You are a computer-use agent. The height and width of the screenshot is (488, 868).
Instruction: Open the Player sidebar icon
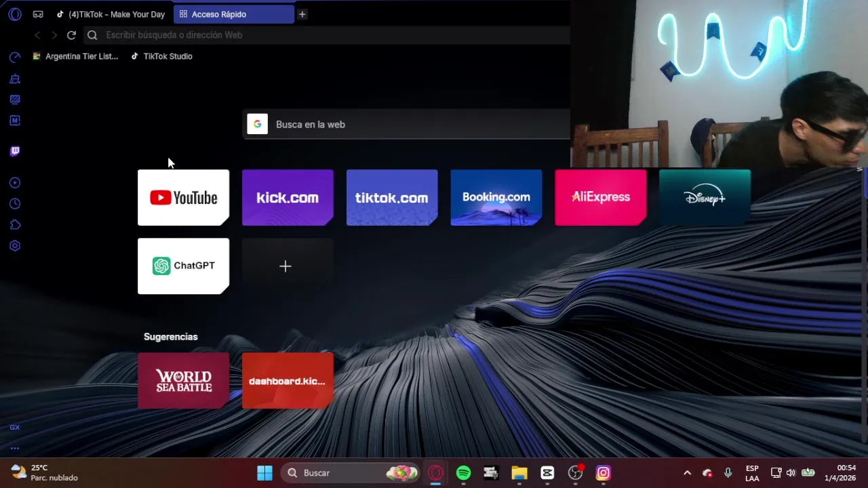click(x=15, y=183)
